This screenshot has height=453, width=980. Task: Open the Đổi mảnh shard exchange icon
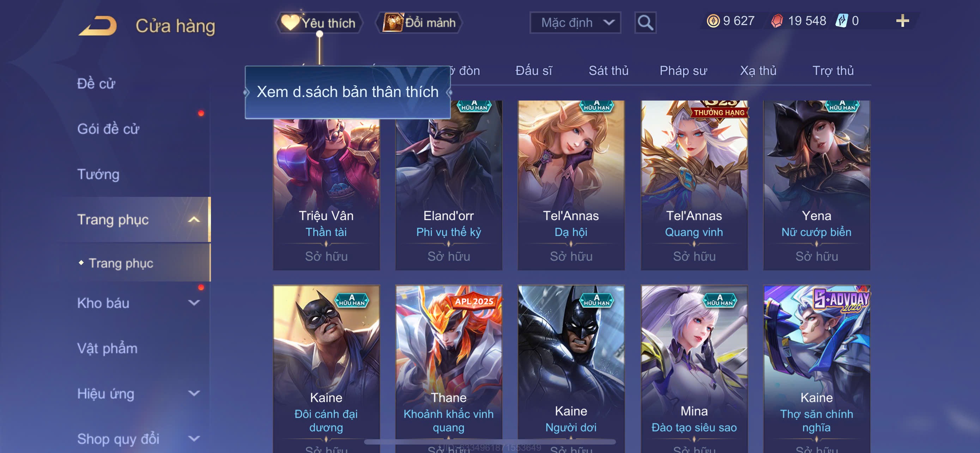click(x=393, y=23)
